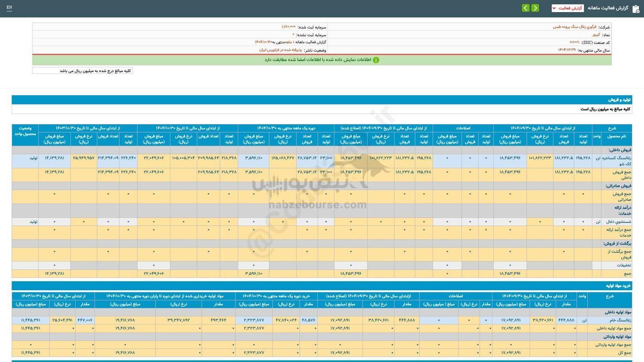Click the million-rial amounts note field
This screenshot has width=644, height=362.
(x=82, y=71)
